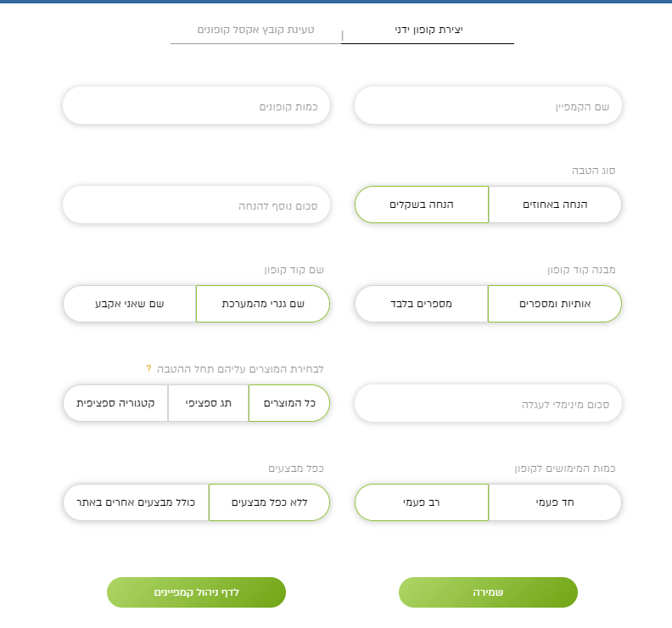
Task: Click the שם הקמפיין input field
Action: coord(488,106)
